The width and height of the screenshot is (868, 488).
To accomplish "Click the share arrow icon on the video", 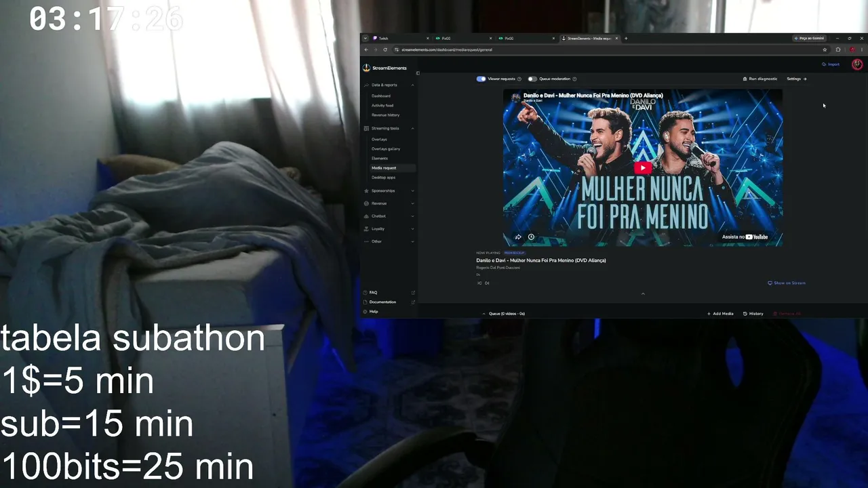I will click(518, 237).
